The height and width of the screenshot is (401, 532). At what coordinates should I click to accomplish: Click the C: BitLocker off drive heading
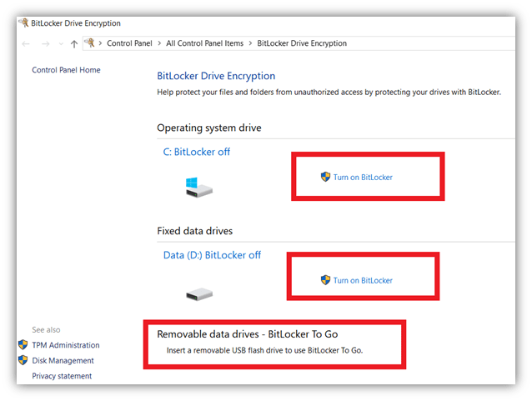point(197,152)
